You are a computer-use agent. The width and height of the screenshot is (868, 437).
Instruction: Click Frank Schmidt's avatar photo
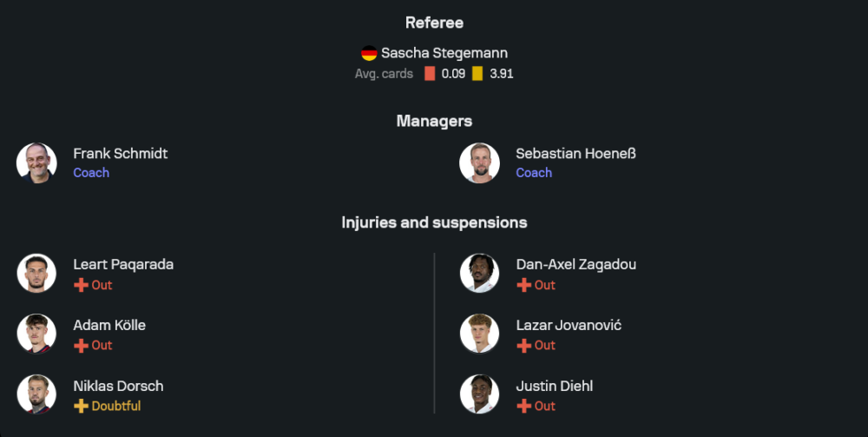pos(36,163)
